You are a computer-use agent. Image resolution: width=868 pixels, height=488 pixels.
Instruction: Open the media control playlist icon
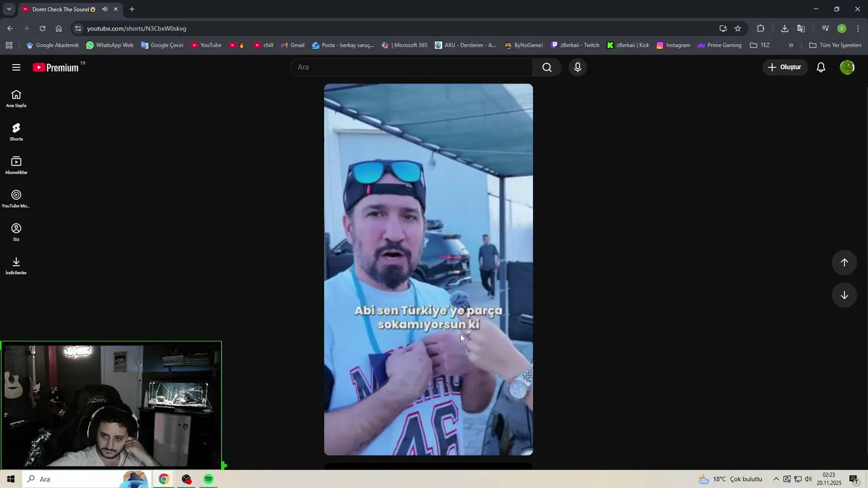point(825,28)
